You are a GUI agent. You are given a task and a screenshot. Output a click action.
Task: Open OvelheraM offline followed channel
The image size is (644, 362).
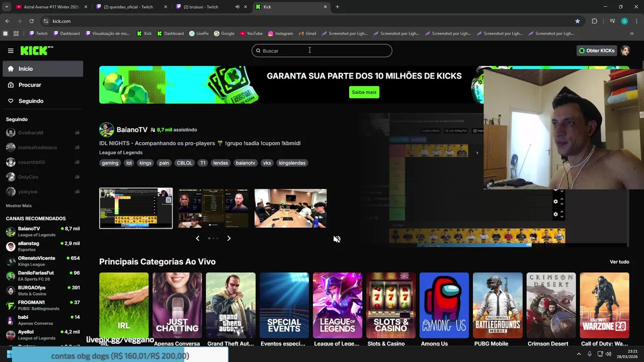(43, 133)
